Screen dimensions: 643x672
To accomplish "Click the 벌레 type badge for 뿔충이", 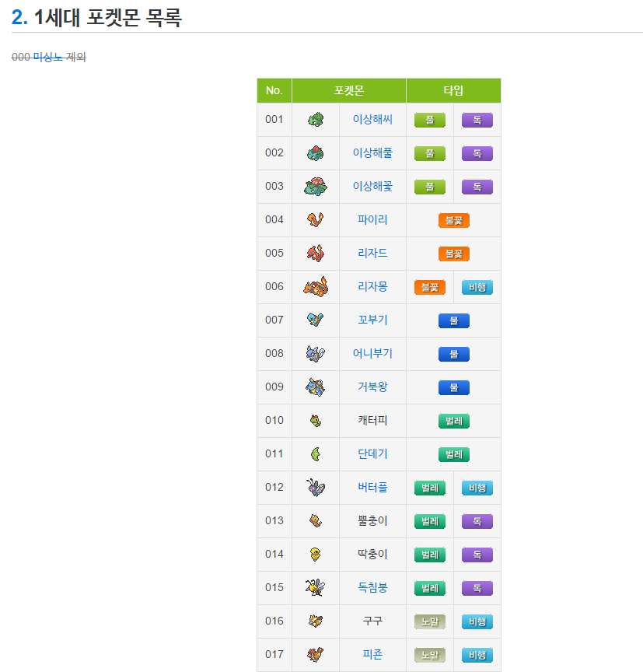I will pyautogui.click(x=430, y=521).
